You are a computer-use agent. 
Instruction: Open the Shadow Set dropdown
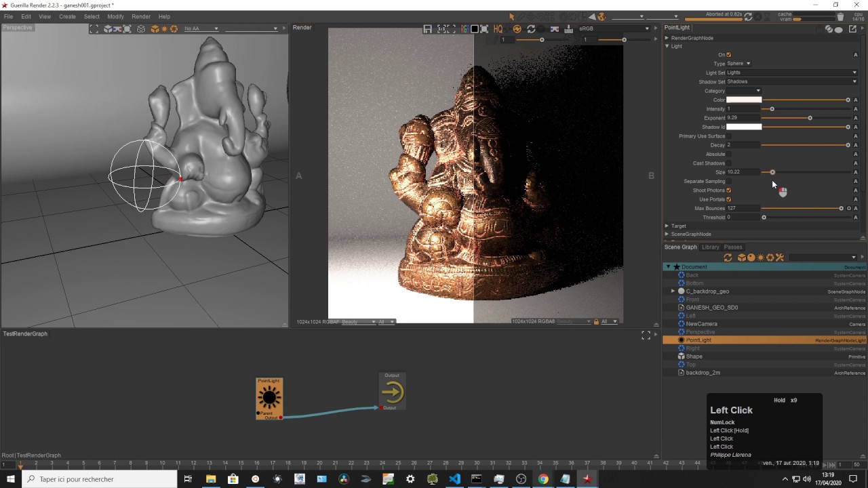click(x=791, y=81)
